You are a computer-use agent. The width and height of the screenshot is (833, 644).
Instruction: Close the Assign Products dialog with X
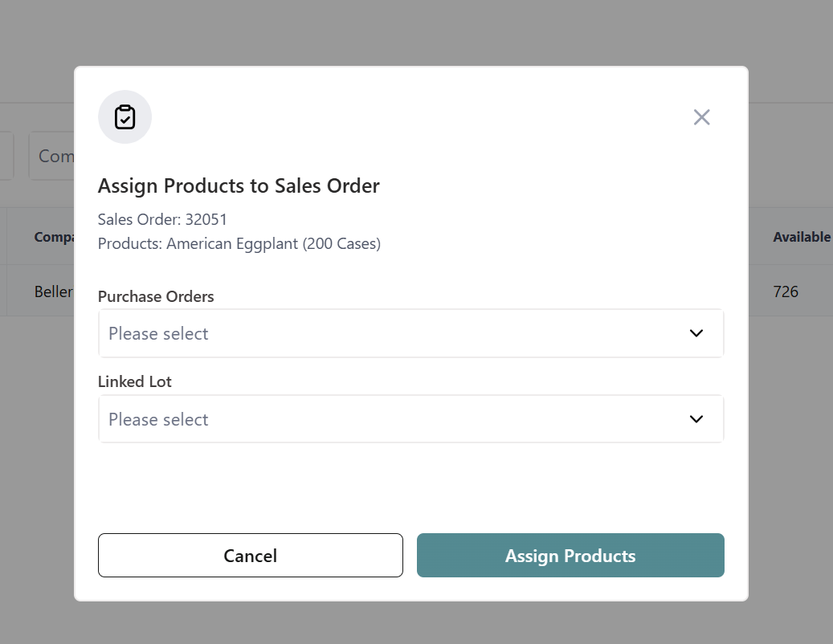tap(701, 117)
